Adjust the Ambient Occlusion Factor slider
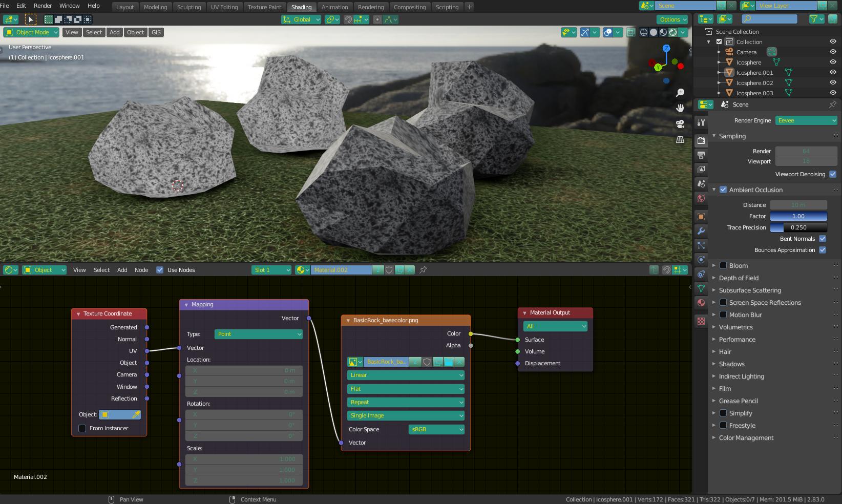This screenshot has width=842, height=504. [798, 216]
